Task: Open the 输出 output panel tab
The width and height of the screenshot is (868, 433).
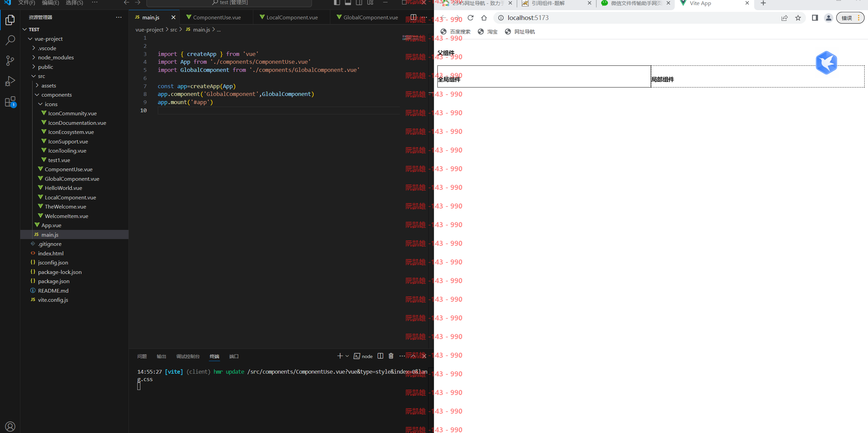Action: click(161, 356)
